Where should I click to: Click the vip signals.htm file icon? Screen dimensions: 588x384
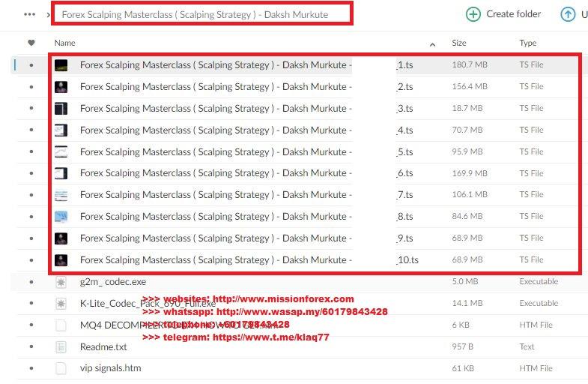pyautogui.click(x=61, y=368)
